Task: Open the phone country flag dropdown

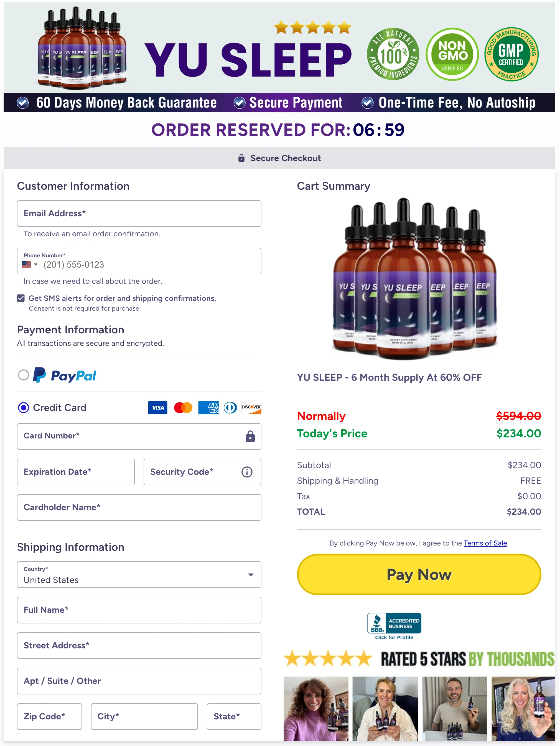Action: coord(30,264)
